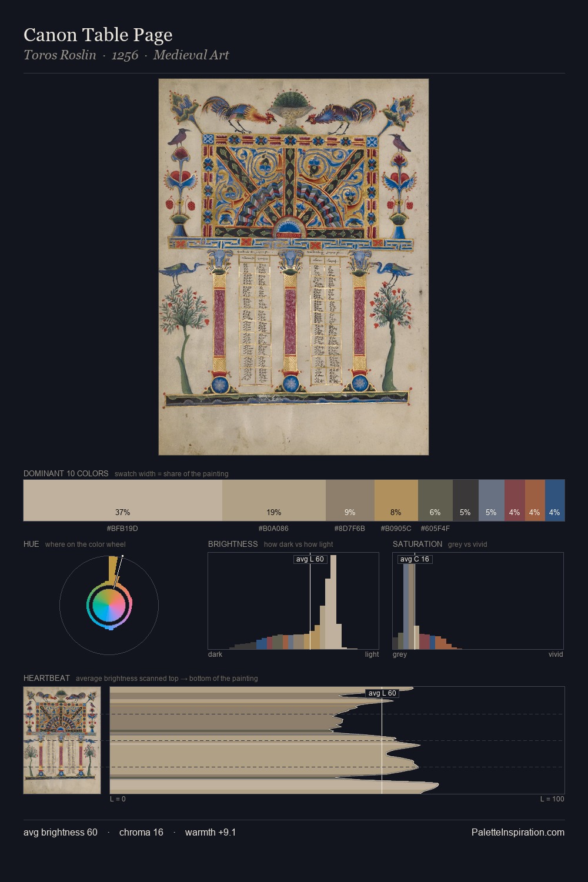Select the 4% deep blue swatch
This screenshot has height=882, width=588.
tap(555, 500)
